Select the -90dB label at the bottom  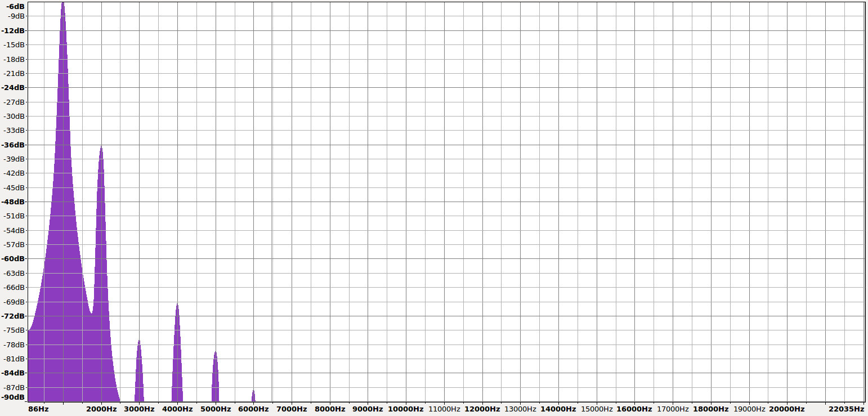[14, 397]
